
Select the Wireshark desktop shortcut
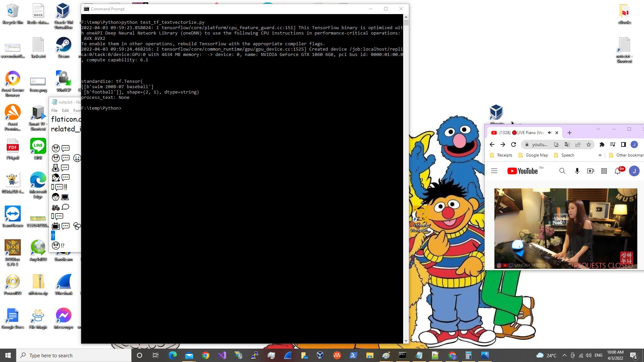click(x=63, y=285)
